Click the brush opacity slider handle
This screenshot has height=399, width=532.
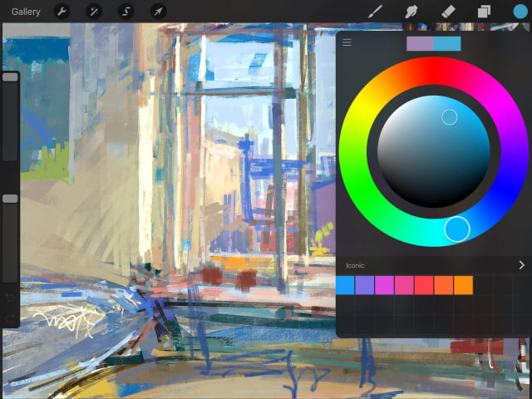(10, 199)
